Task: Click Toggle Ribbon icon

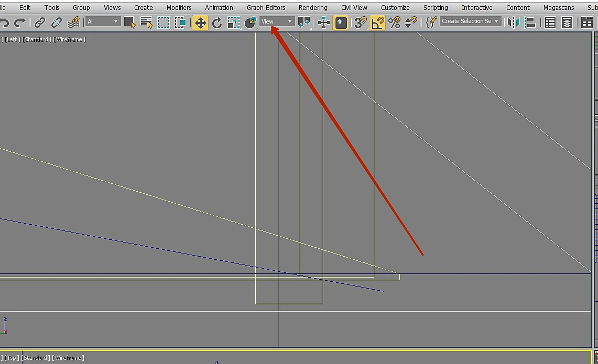Action: pyautogui.click(x=587, y=23)
